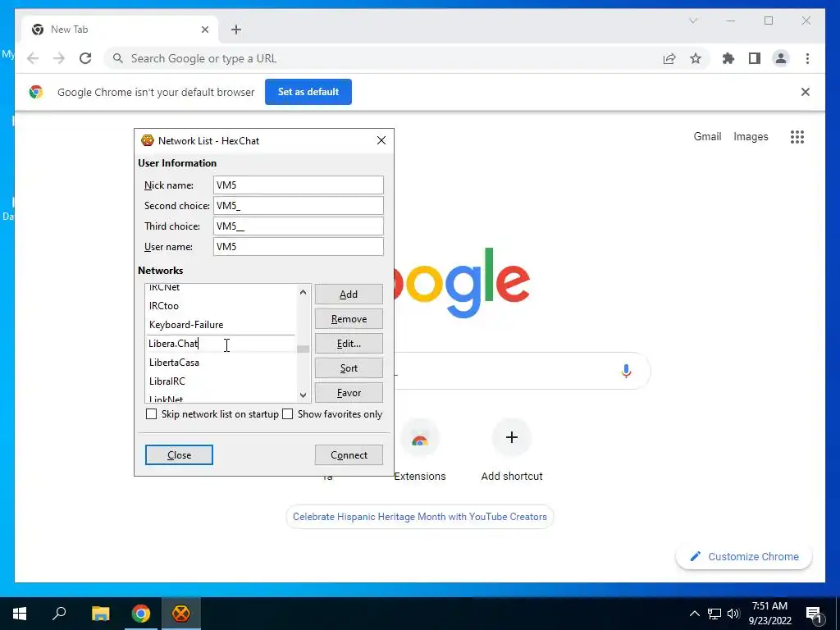Open Chrome Extensions puzzle icon
The width and height of the screenshot is (840, 630).
[728, 58]
